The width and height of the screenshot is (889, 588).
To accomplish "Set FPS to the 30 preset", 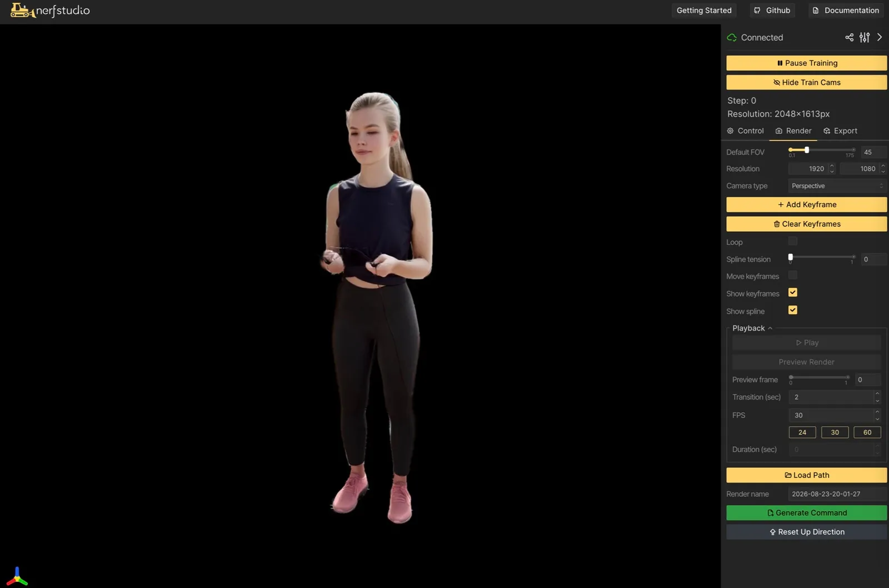I will (x=835, y=432).
